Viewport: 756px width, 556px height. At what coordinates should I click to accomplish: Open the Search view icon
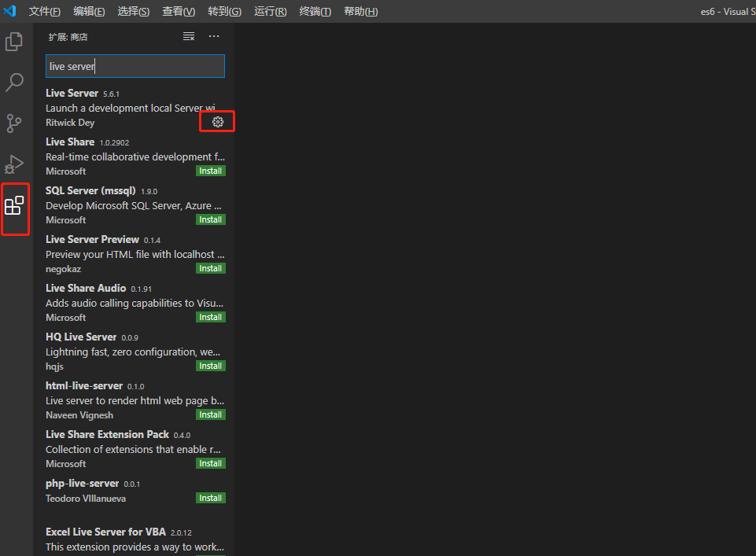(14, 82)
